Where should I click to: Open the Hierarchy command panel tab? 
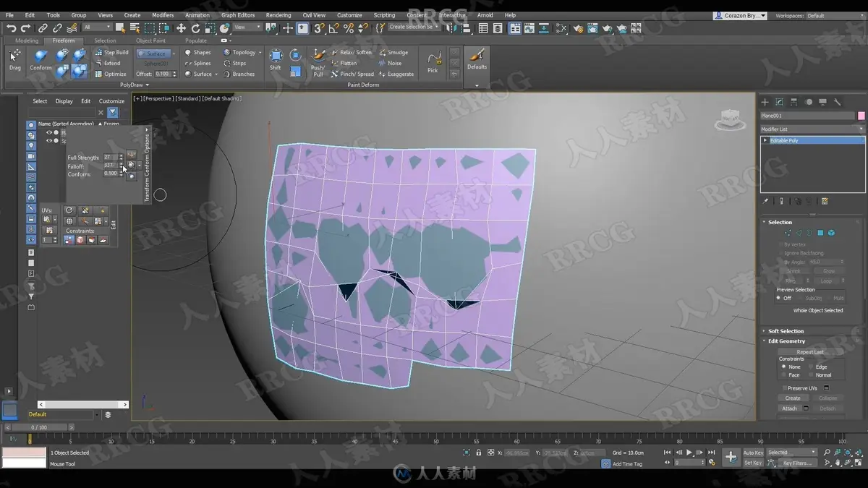pyautogui.click(x=794, y=102)
